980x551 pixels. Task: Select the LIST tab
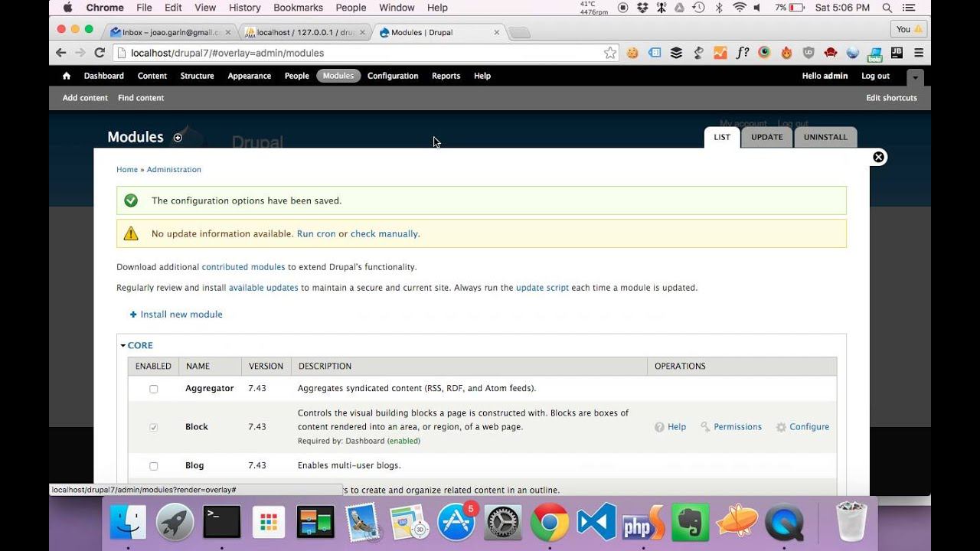[722, 137]
